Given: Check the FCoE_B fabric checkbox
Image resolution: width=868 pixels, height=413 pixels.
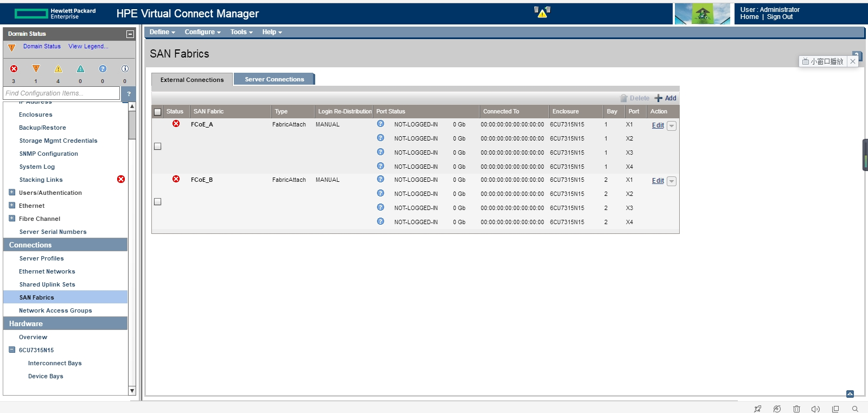Looking at the screenshot, I should [x=158, y=201].
